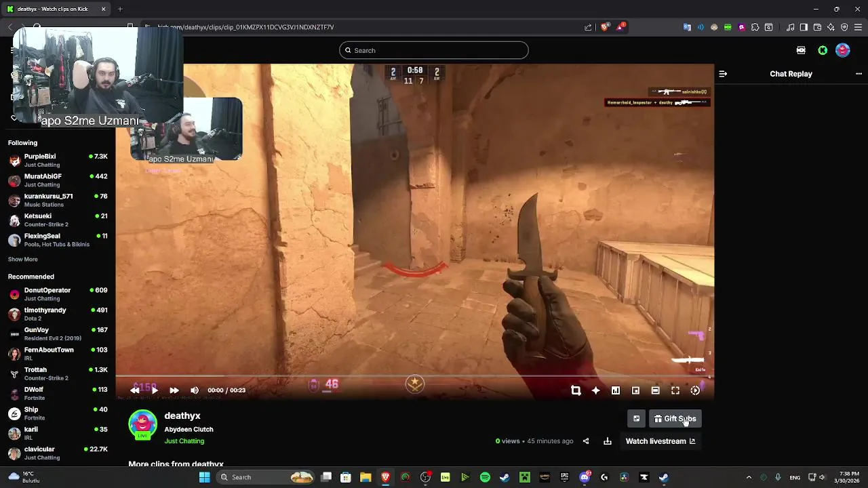This screenshot has width=868, height=488.
Task: Open the green Kick extension icon
Action: coord(728,27)
